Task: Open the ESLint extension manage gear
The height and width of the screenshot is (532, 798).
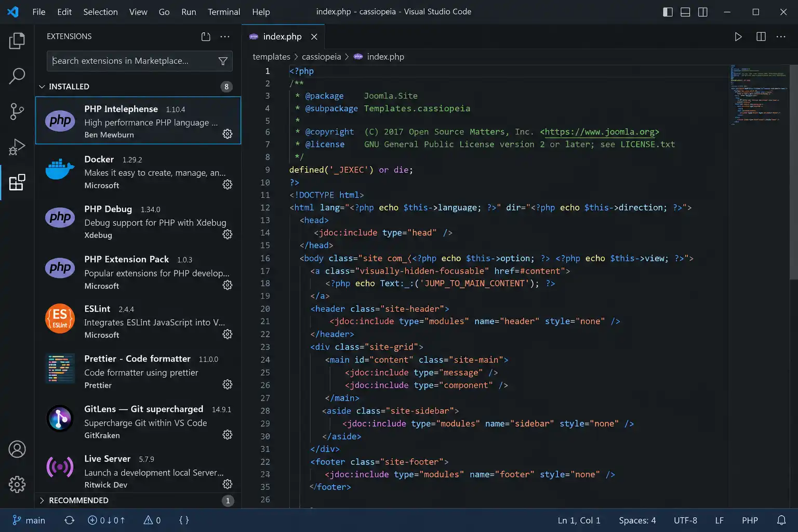Action: pyautogui.click(x=228, y=334)
